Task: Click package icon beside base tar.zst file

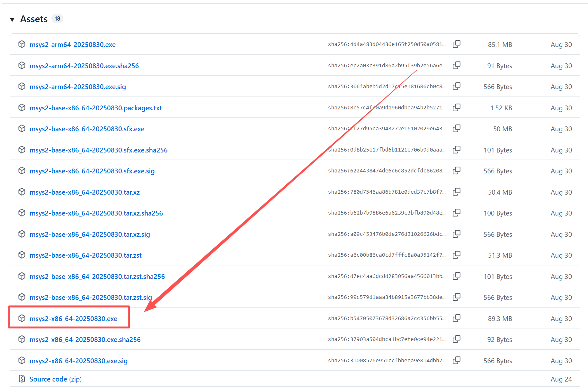Action: click(22, 255)
